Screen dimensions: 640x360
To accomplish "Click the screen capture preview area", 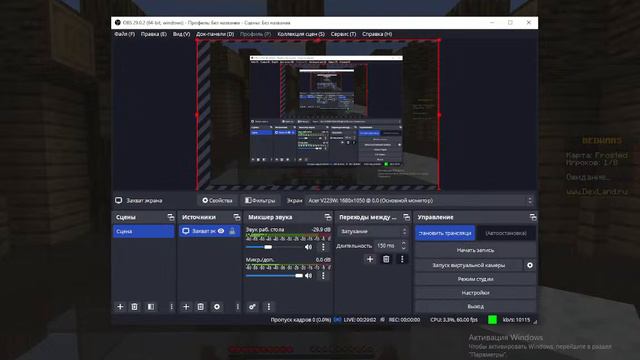I will click(x=318, y=115).
